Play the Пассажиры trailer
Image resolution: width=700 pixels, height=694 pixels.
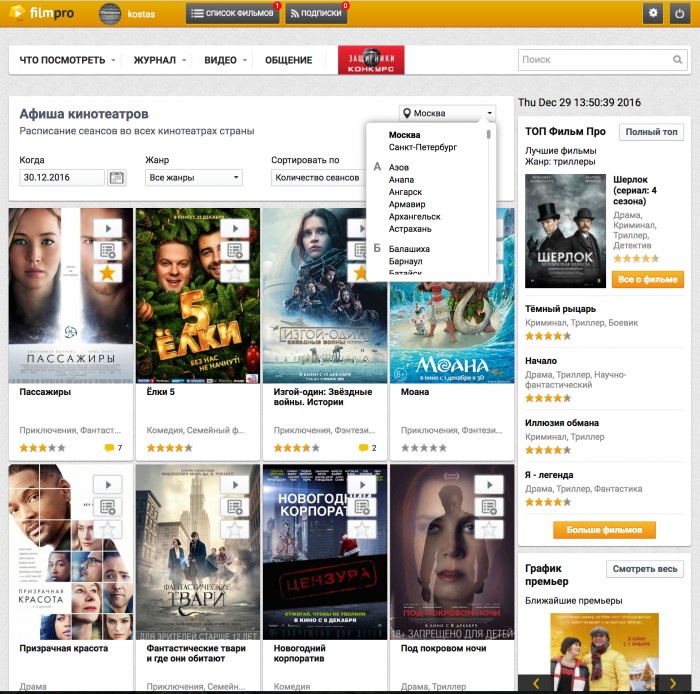(108, 229)
